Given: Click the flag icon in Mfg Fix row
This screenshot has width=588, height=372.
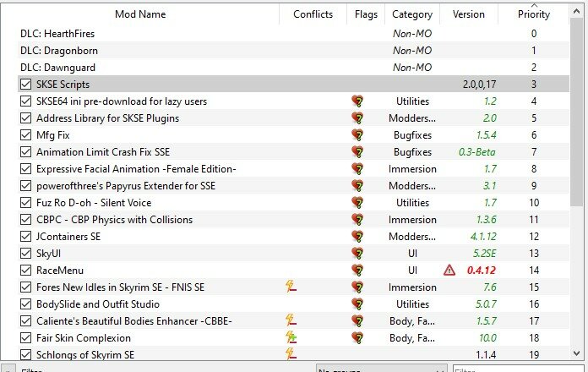Looking at the screenshot, I should click(358, 135).
